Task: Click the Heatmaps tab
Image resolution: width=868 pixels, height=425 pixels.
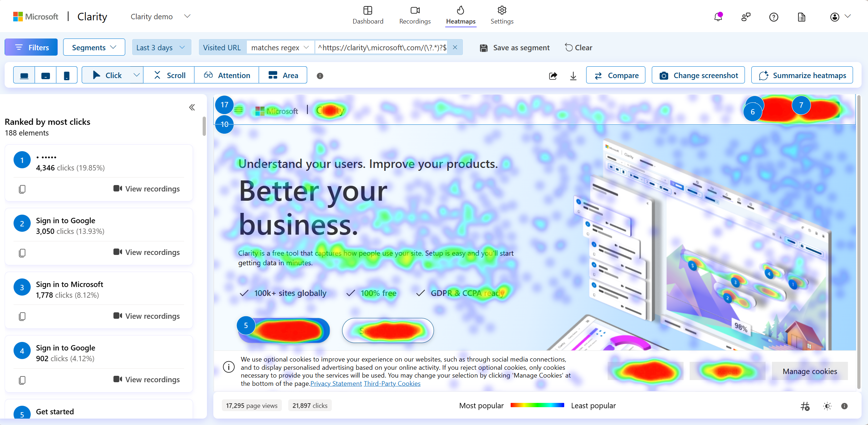Action: tap(461, 15)
